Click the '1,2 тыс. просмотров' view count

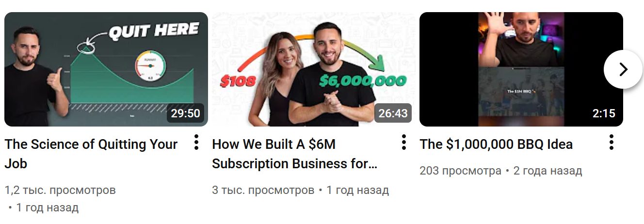tap(60, 190)
